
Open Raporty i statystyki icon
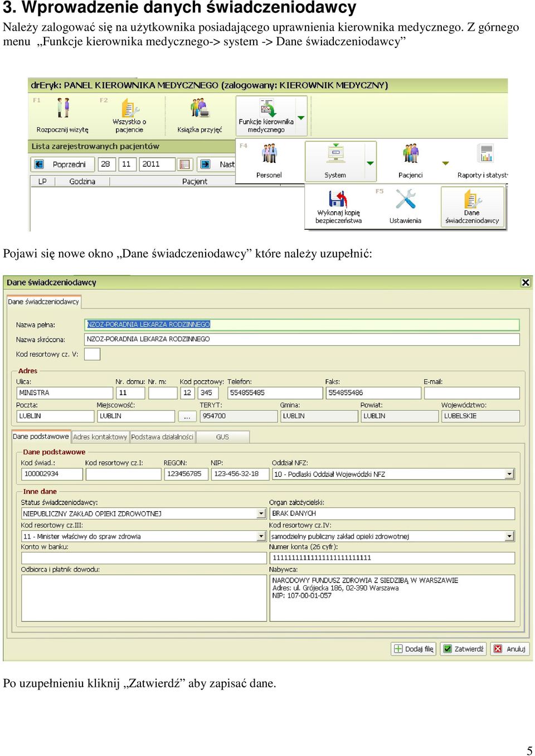[x=486, y=153]
